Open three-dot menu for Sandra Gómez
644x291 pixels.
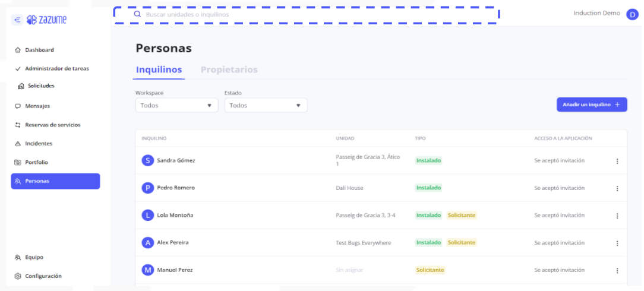[617, 161]
